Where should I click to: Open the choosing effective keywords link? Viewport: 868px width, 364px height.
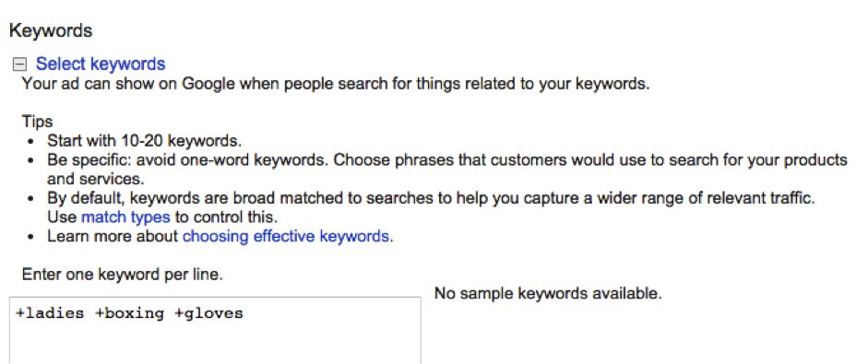(286, 236)
